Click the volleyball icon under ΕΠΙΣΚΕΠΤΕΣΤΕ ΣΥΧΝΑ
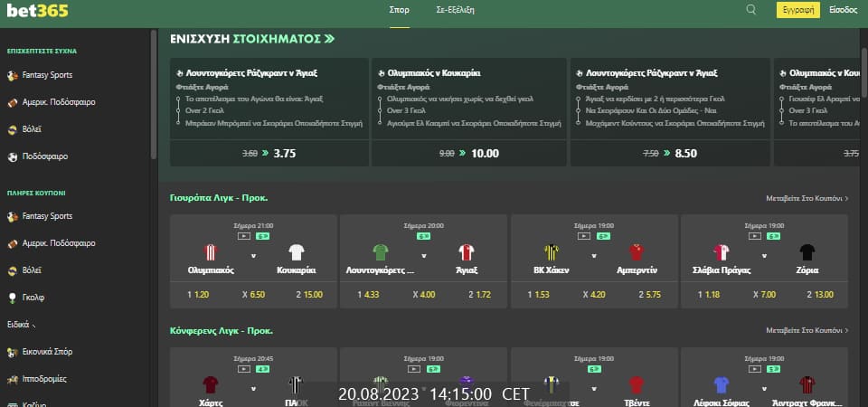The image size is (868, 407). click(13, 129)
